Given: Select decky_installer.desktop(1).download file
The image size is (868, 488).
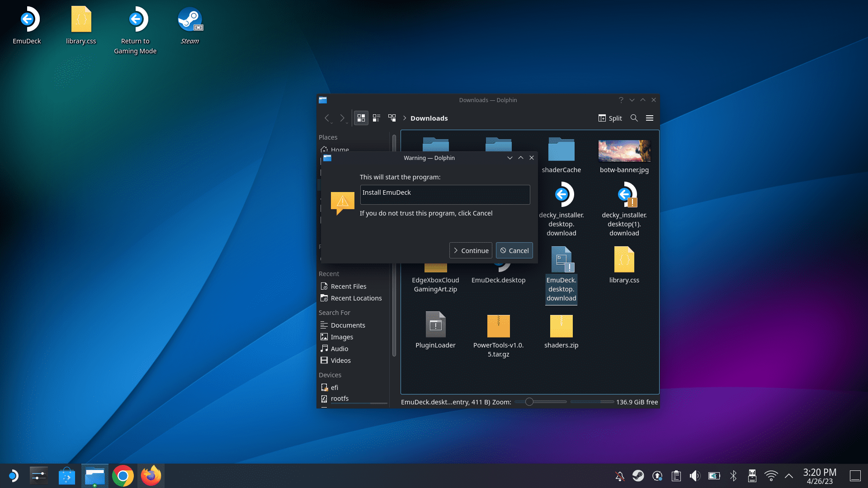Looking at the screenshot, I should [624, 209].
